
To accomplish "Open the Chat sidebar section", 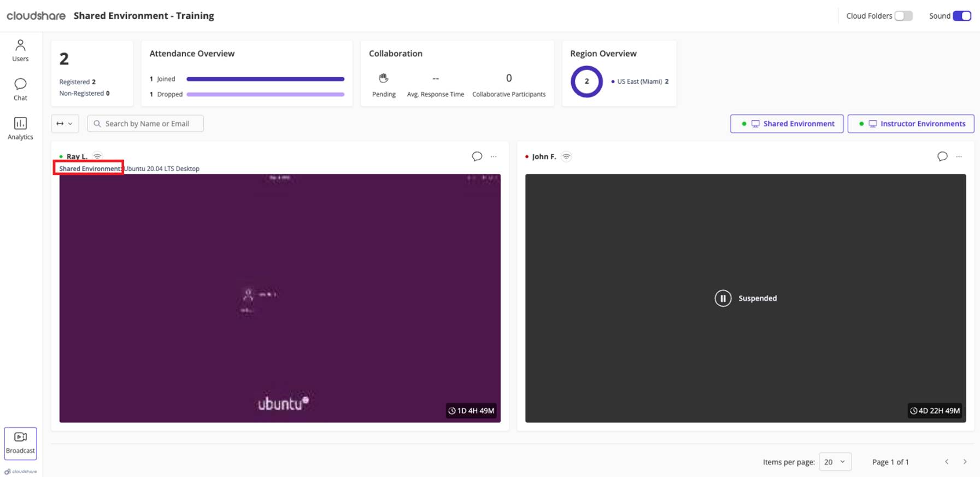I will 20,89.
